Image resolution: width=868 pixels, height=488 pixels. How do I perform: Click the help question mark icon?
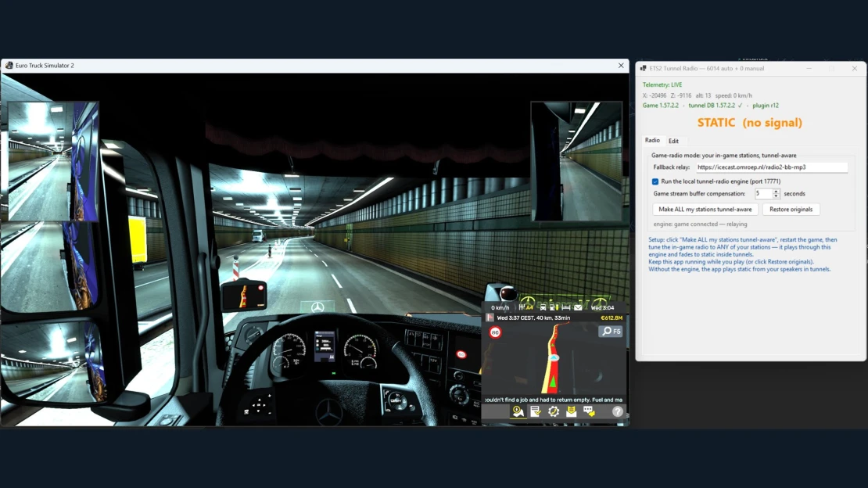click(x=617, y=411)
